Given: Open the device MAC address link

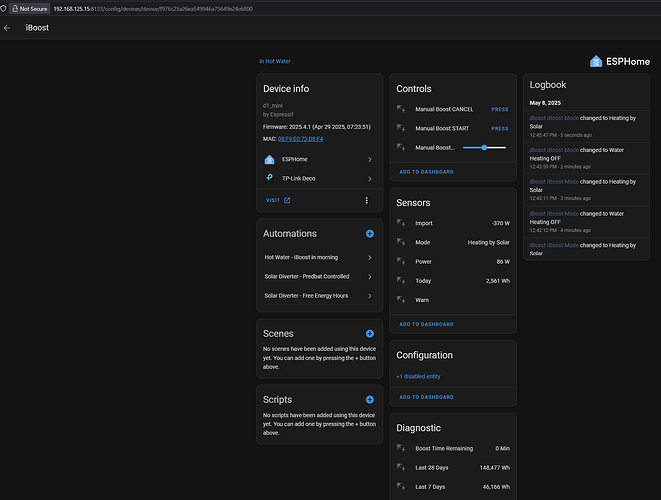Looking at the screenshot, I should click(301, 139).
